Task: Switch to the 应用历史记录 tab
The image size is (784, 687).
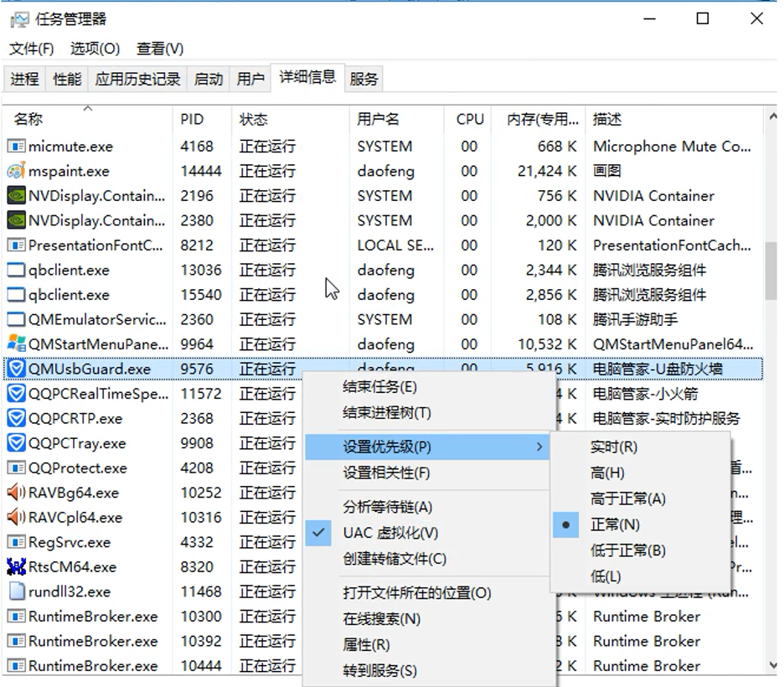Action: 137,79
